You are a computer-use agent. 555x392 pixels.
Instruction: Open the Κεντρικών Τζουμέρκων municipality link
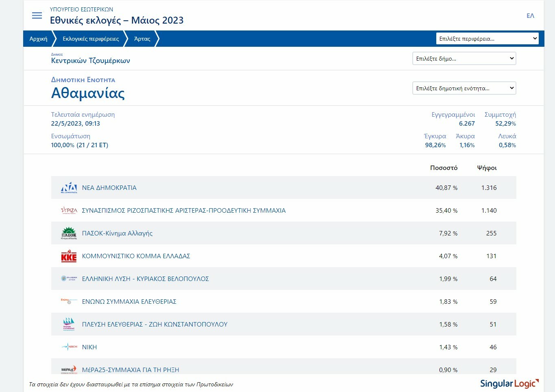90,61
